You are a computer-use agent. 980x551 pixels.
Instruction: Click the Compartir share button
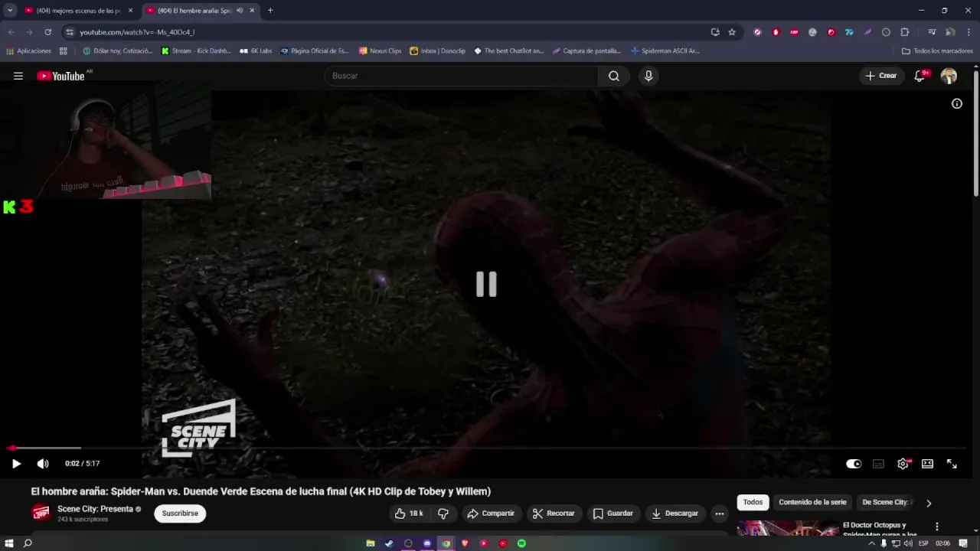coord(491,514)
